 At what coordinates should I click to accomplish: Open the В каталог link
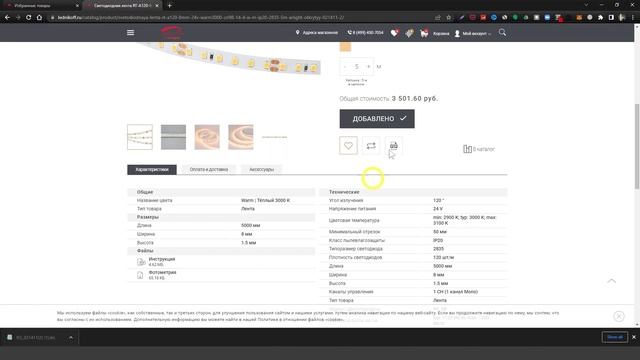pos(479,149)
